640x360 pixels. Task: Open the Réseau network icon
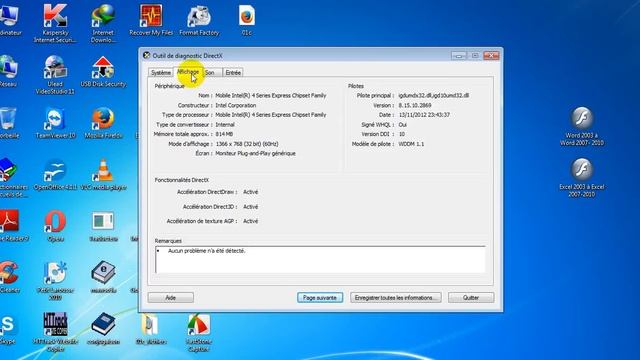8,71
